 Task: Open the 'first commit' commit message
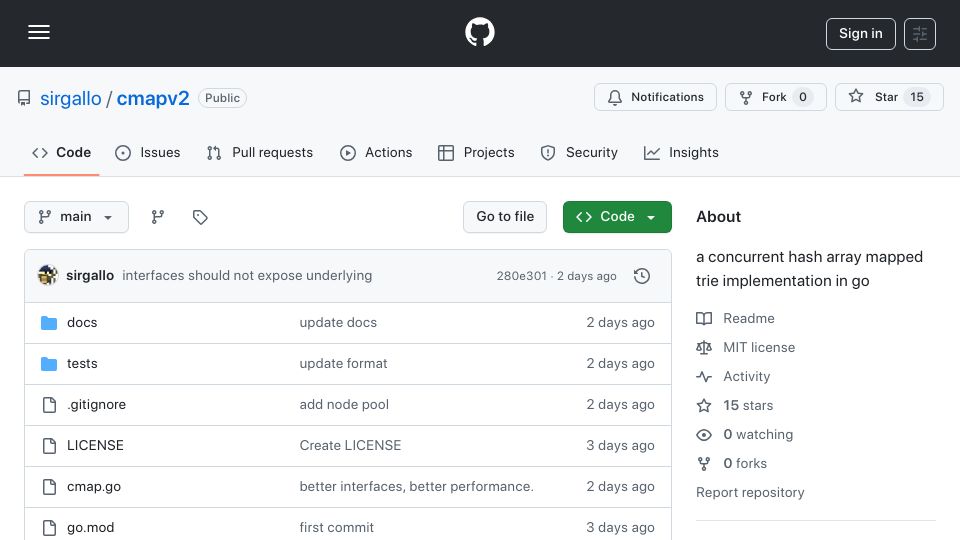[336, 528]
